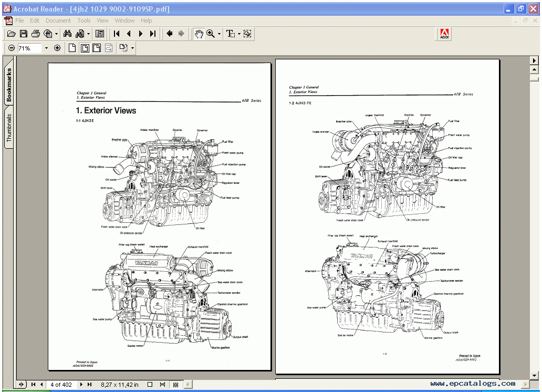Open the Document menu
Viewport: 542px width, 392px height.
coord(58,20)
